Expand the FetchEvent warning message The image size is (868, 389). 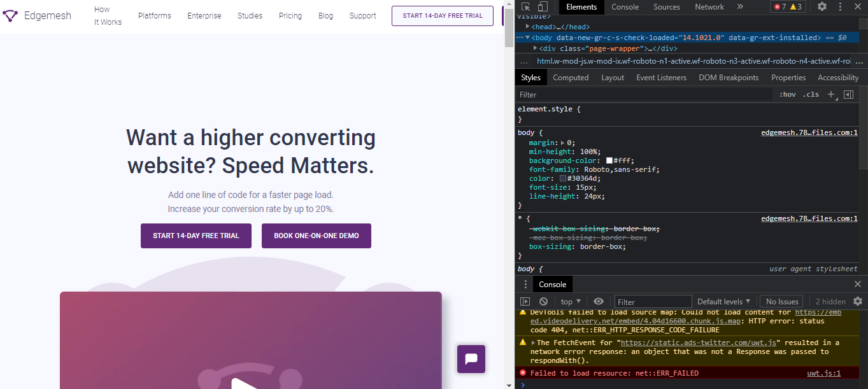[x=533, y=343]
